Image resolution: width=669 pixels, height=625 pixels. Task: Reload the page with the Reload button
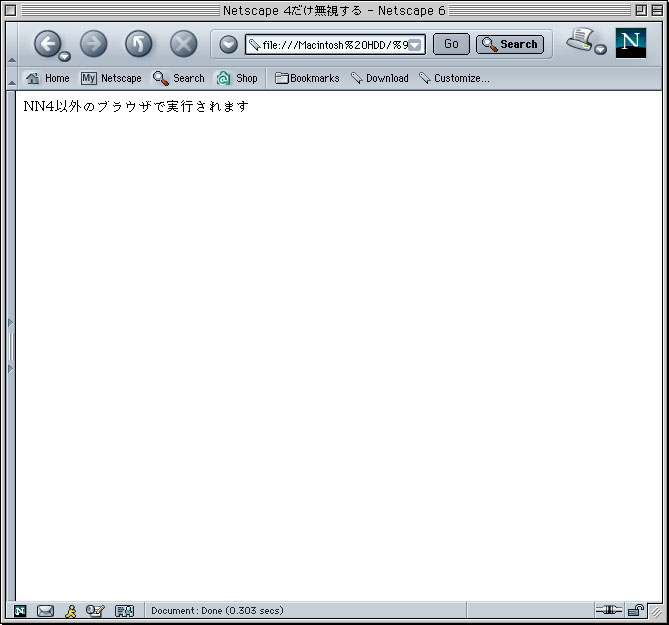pos(138,44)
